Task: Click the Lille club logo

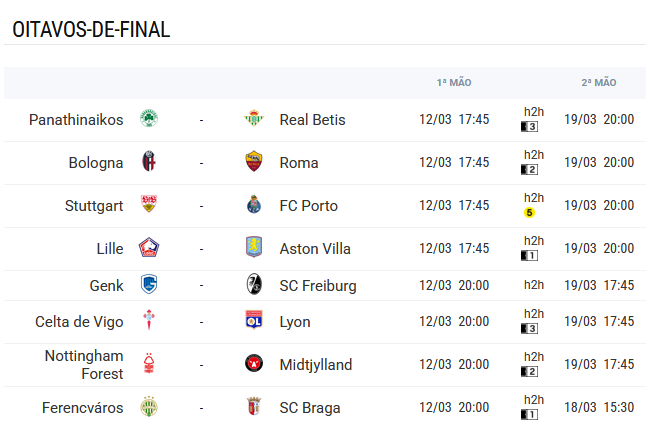Action: click(149, 248)
